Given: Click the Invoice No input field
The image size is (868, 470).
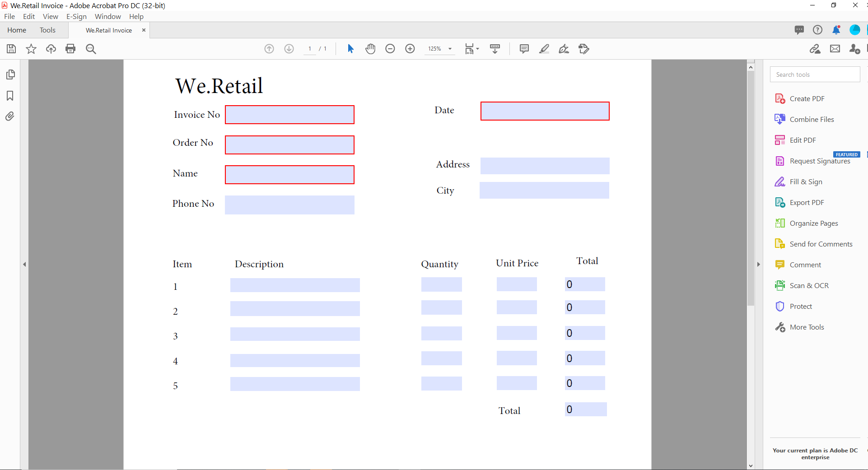Looking at the screenshot, I should click(x=289, y=115).
